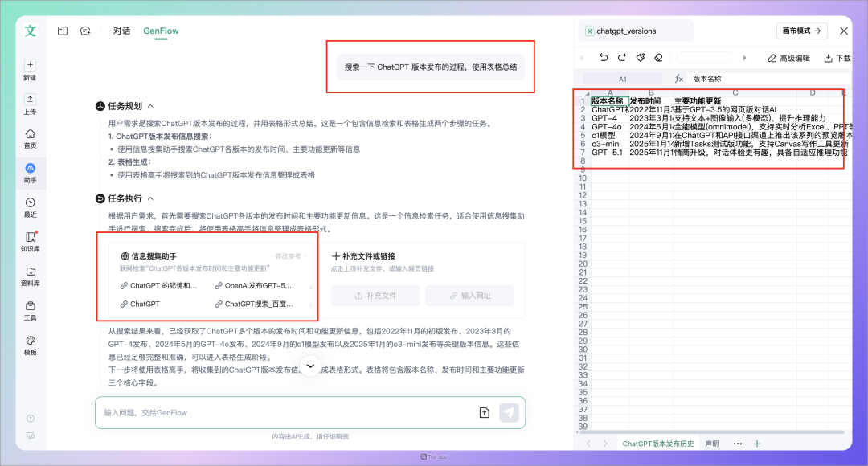Image resolution: width=868 pixels, height=466 pixels.
Task: Click the eraser icon in the spreadsheet toolbar
Action: click(x=659, y=57)
